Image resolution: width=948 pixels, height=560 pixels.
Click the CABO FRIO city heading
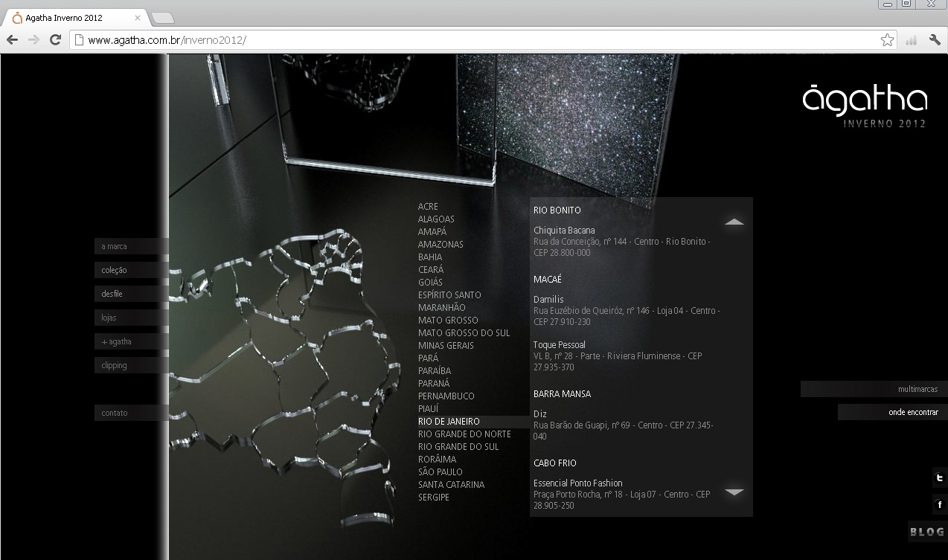click(x=555, y=463)
